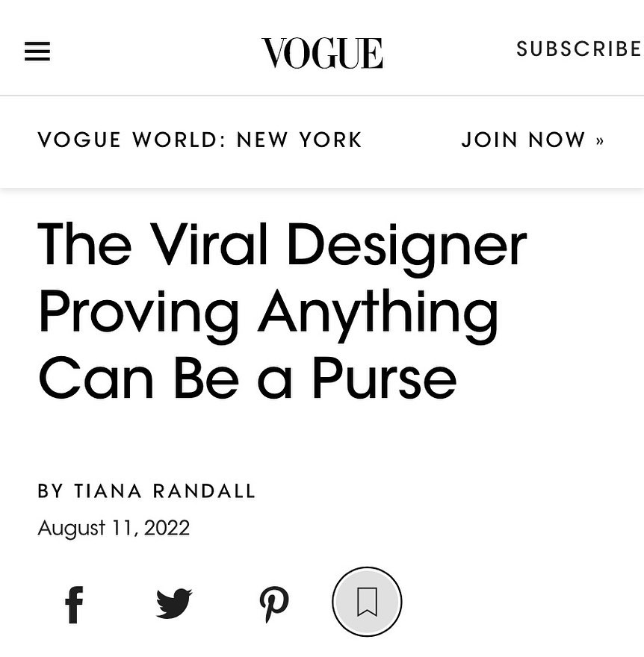
Task: Pin the article on Pinterest
Action: point(273,603)
